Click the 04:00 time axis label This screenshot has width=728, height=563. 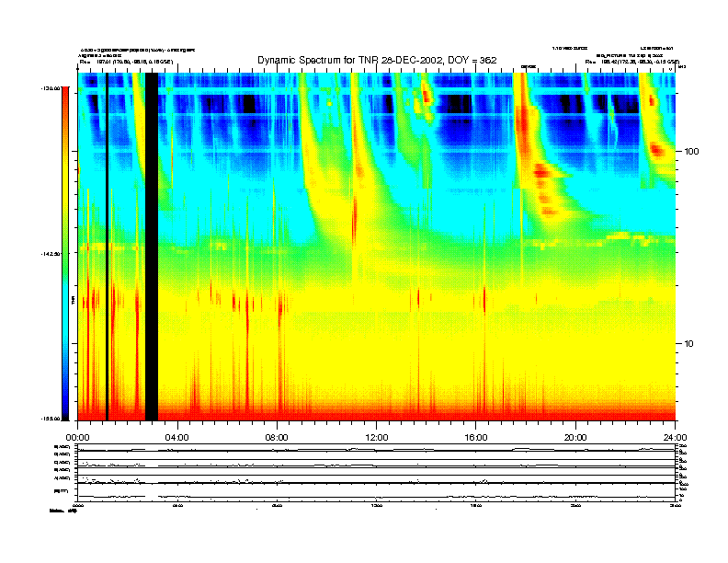[x=177, y=438]
